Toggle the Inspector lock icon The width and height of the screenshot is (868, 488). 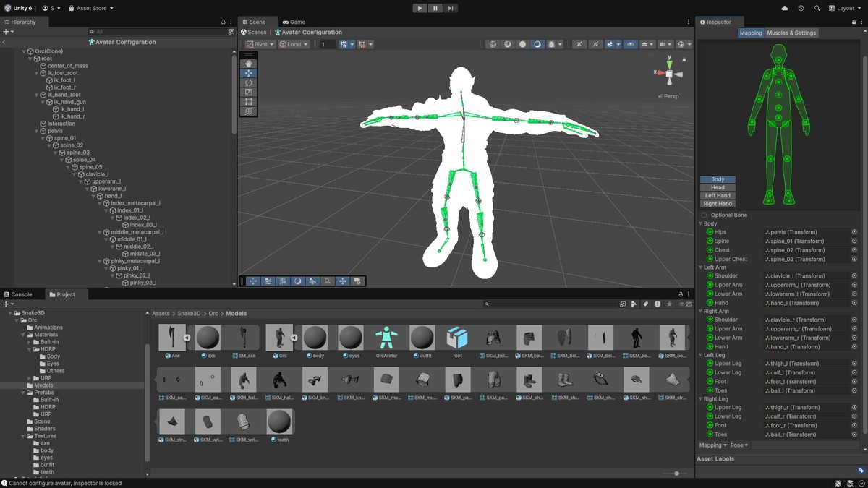coord(854,22)
